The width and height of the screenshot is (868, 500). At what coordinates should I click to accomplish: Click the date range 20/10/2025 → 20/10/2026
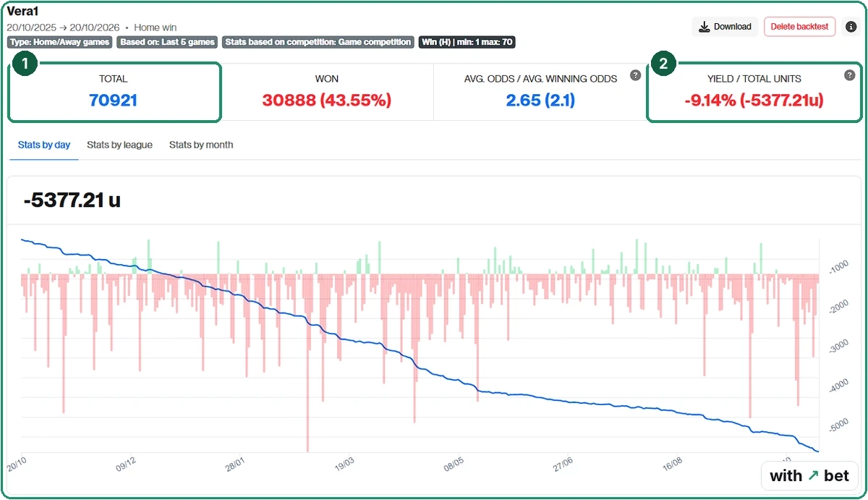tap(63, 27)
